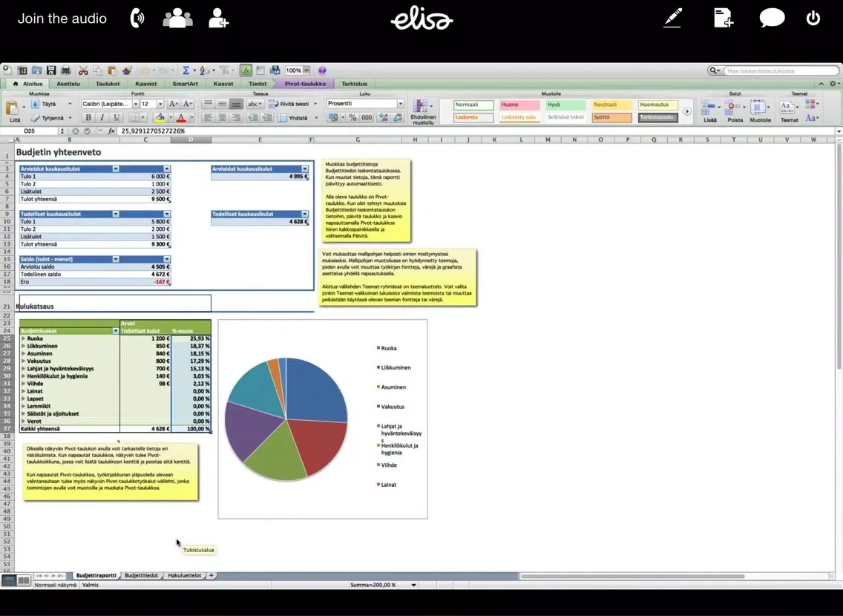This screenshot has width=843, height=616.
Task: Open the Asettelu ribbon tab
Action: click(68, 84)
